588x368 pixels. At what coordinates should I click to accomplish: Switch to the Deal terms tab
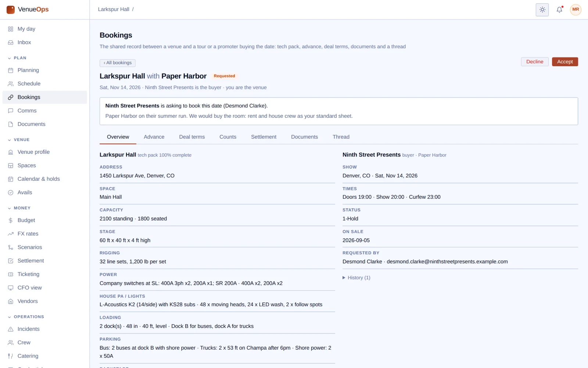click(192, 137)
